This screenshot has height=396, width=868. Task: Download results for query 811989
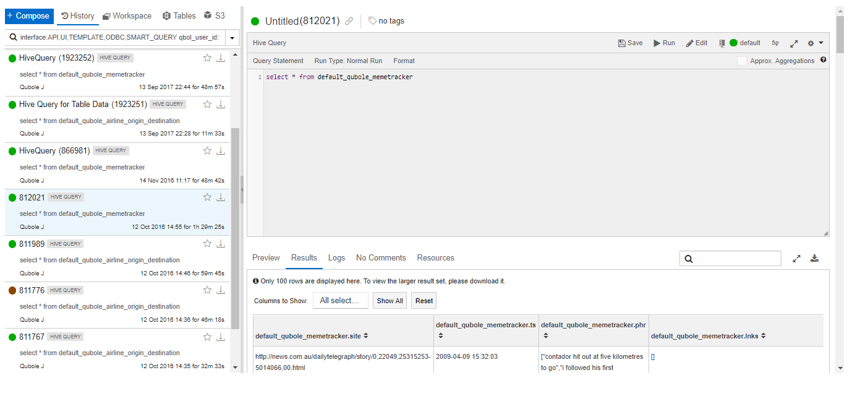click(x=221, y=243)
